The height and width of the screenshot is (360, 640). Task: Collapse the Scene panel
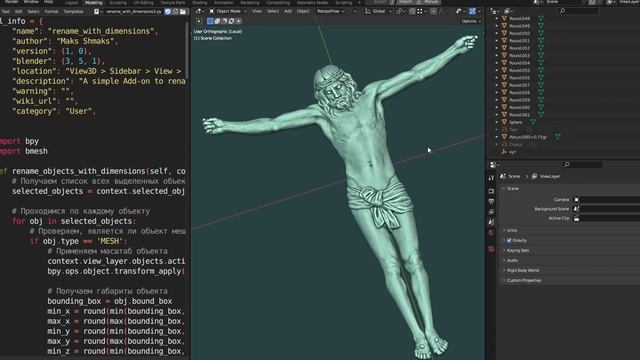[504, 189]
